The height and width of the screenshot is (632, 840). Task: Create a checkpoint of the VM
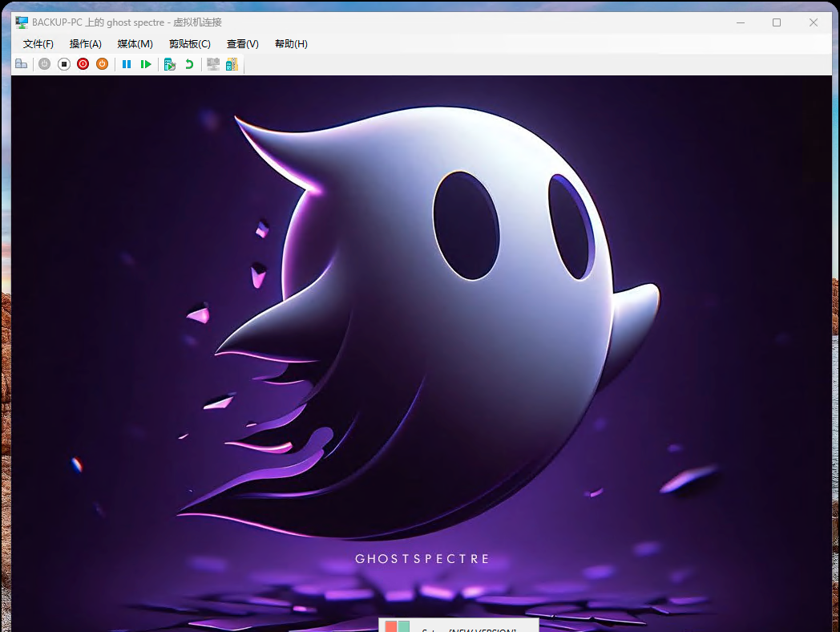point(169,64)
